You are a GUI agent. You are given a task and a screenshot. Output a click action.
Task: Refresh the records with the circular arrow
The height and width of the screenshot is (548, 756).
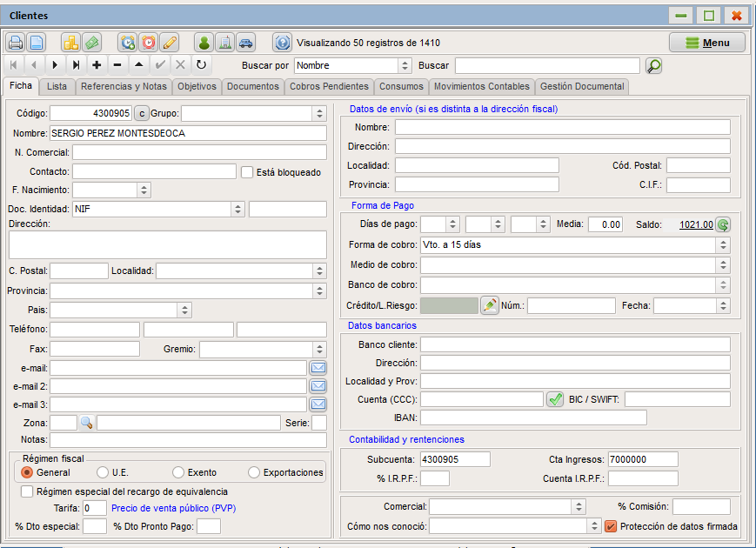click(x=201, y=65)
